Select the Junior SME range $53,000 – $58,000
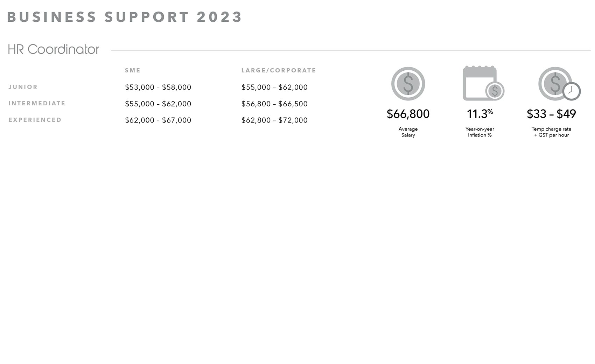 pyautogui.click(x=158, y=87)
